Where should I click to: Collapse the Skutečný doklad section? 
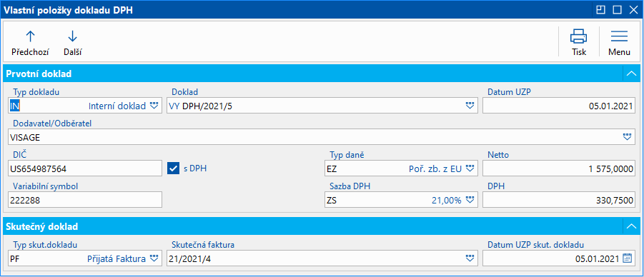pos(630,226)
